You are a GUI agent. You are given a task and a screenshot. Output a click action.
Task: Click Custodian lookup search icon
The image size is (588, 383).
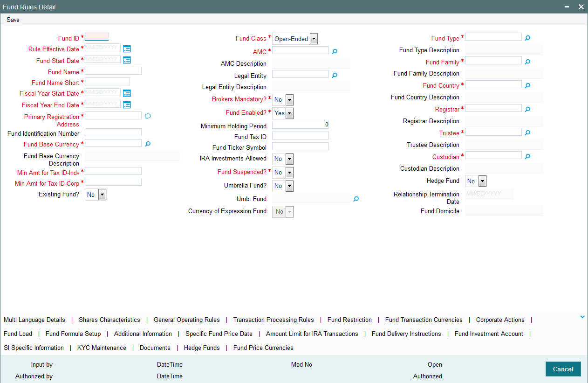[527, 156]
